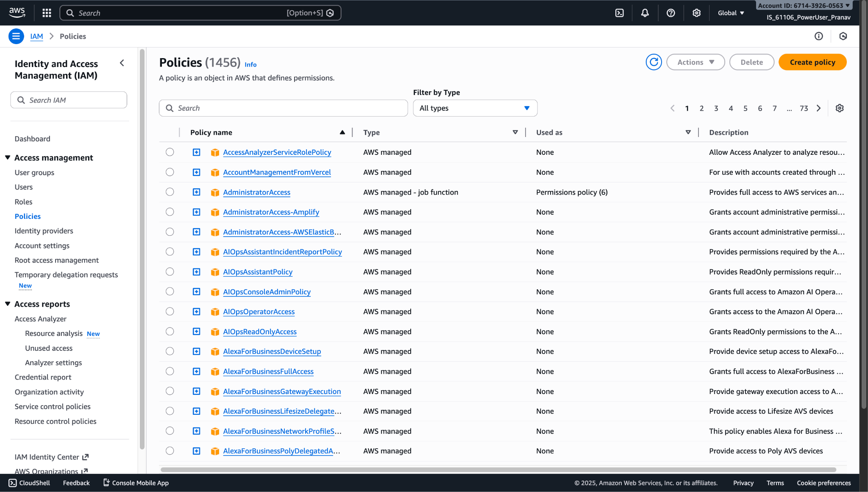Open the Actions dropdown button
Image resolution: width=868 pixels, height=492 pixels.
point(696,62)
